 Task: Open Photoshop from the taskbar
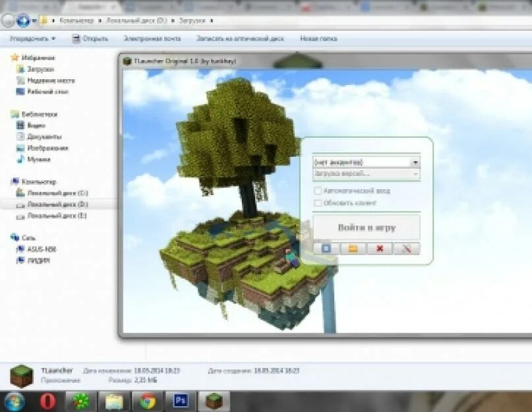click(x=181, y=401)
